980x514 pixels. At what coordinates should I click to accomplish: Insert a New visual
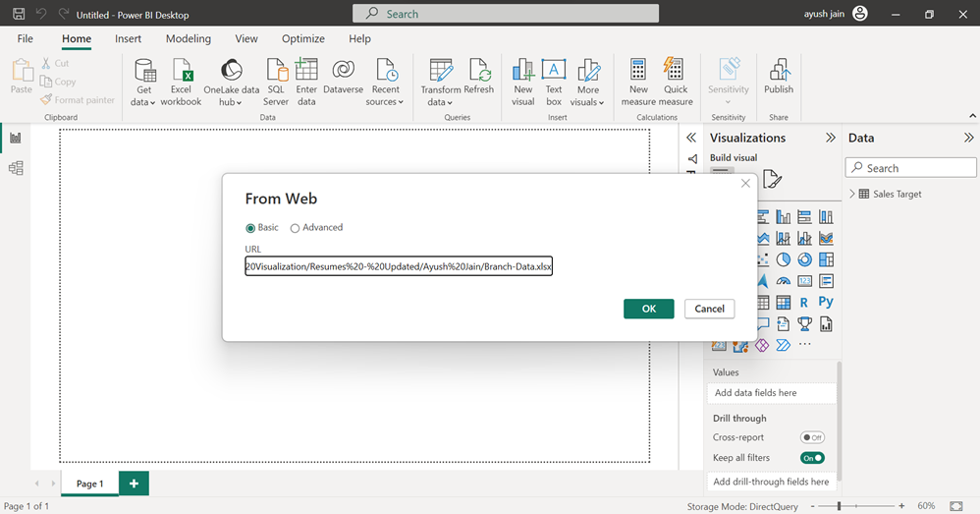(x=523, y=82)
